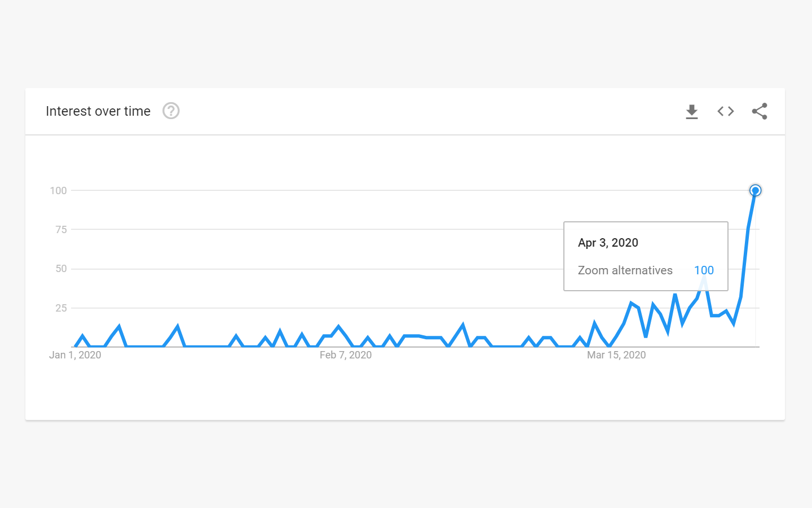Click the 100 value on the y-axis
This screenshot has width=812, height=508.
(58, 191)
